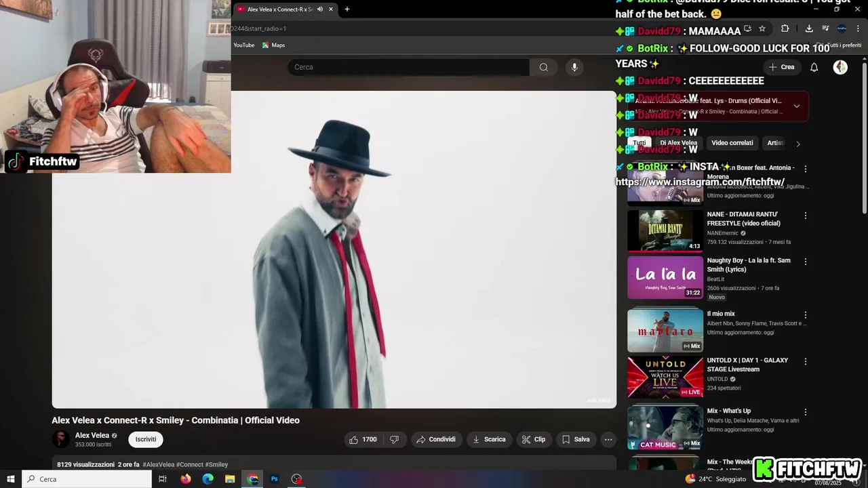Screen dimensions: 868x488
Task: Open Chrome three-dot menu
Action: click(x=858, y=28)
